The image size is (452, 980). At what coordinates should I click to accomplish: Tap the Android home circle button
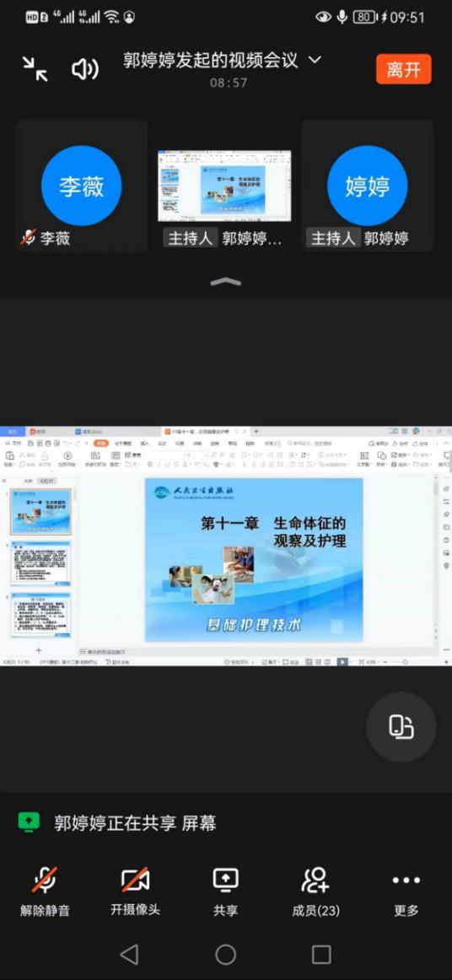[x=226, y=955]
